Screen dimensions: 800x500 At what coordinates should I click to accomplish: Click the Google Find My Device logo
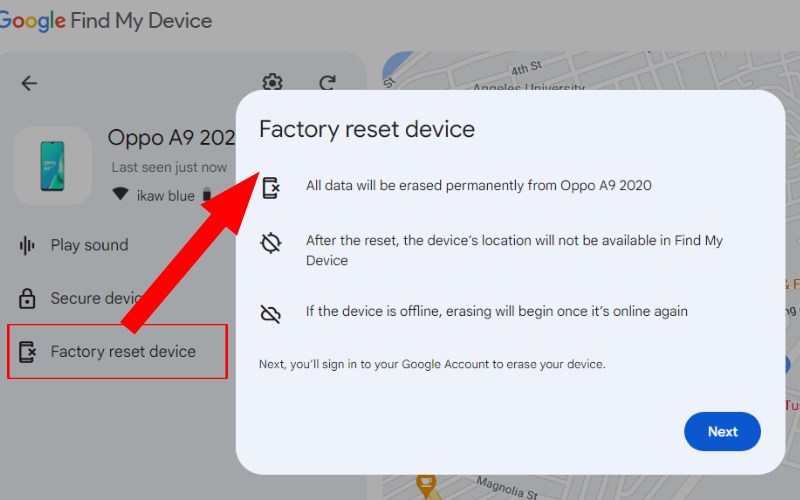[105, 21]
